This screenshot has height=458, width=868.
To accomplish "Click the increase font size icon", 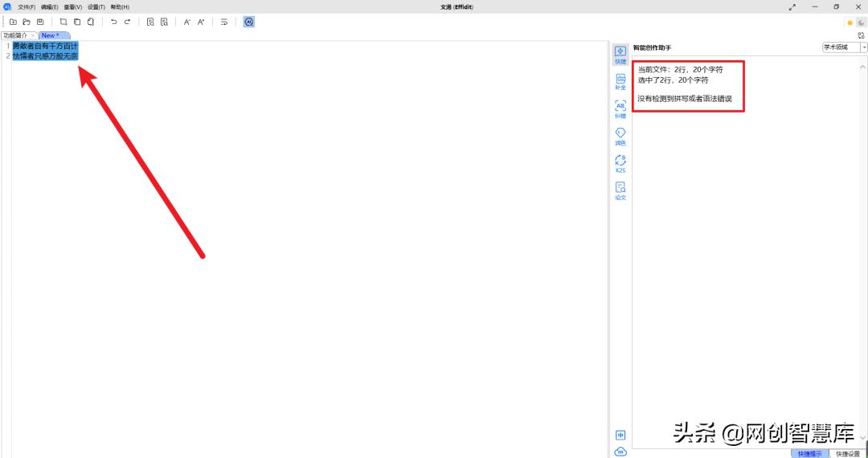I will (x=201, y=22).
